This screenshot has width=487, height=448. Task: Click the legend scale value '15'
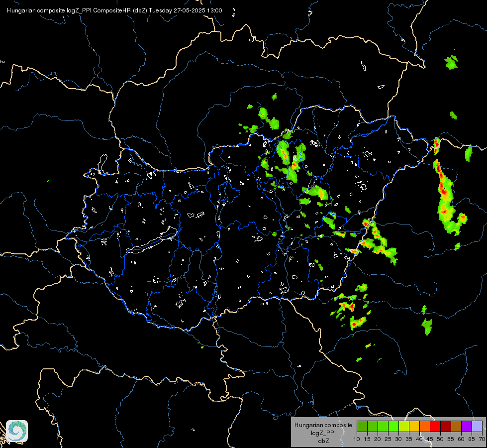pos(367,440)
